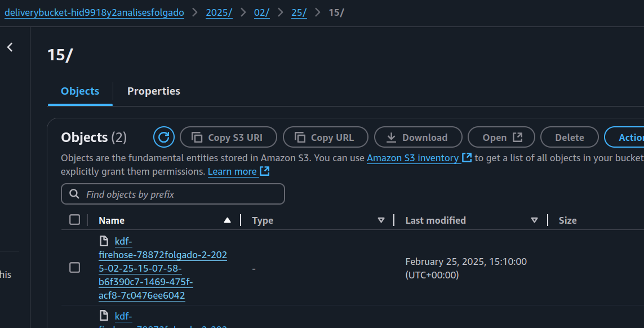Click the external link icon beside Amazon S3 inventory

tap(467, 158)
